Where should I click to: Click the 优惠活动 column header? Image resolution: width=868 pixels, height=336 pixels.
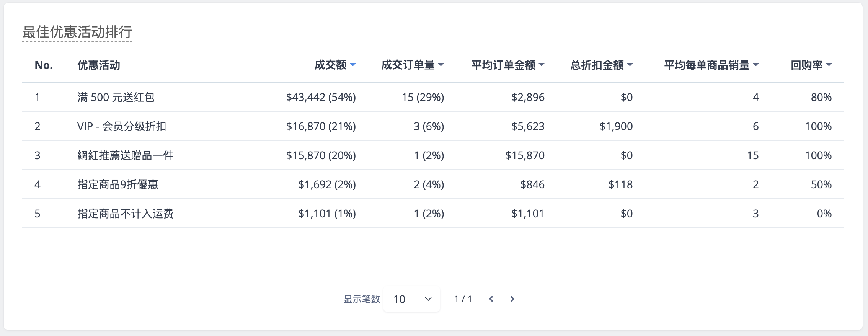(99, 65)
